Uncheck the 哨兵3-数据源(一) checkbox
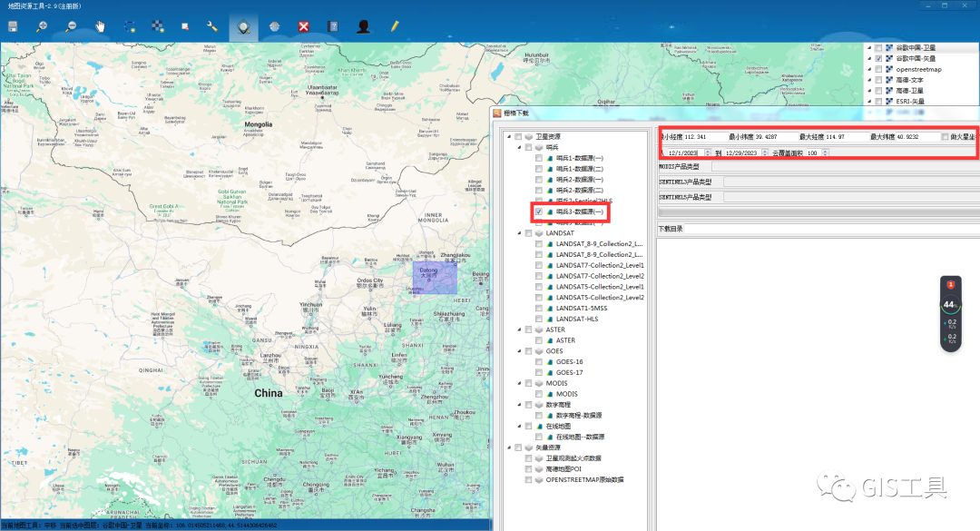Viewport: 980px width, 531px height. tap(539, 212)
